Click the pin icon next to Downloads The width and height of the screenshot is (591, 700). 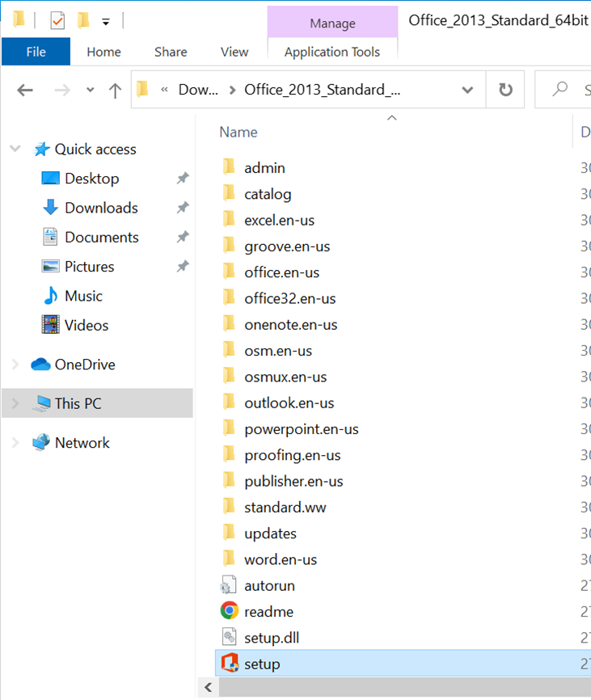183,208
